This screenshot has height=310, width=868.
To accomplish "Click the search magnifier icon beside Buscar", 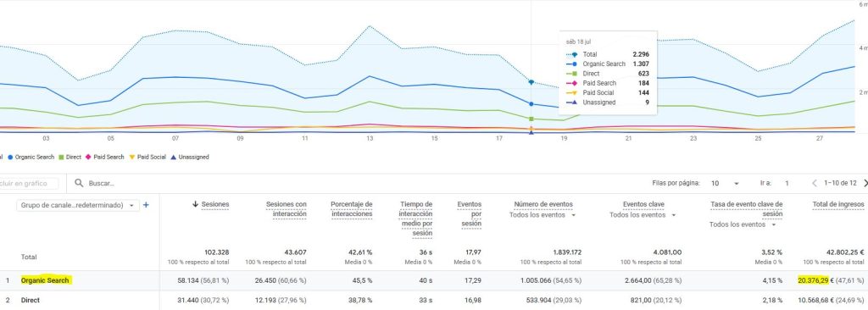I will coord(79,183).
